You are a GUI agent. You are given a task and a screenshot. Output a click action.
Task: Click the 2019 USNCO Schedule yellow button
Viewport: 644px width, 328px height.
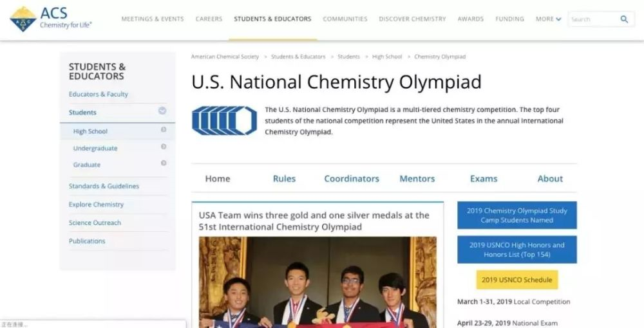point(517,280)
